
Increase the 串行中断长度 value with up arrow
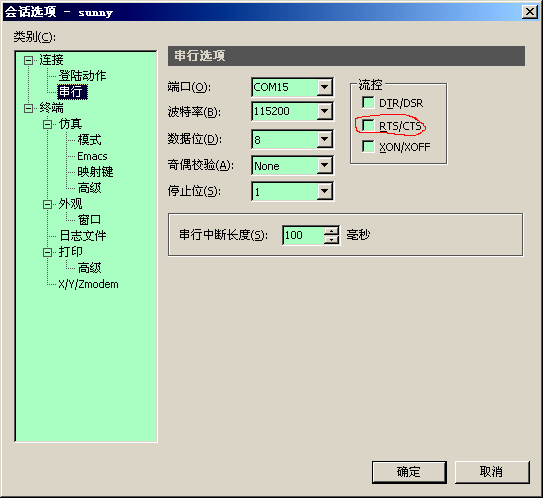pos(332,231)
